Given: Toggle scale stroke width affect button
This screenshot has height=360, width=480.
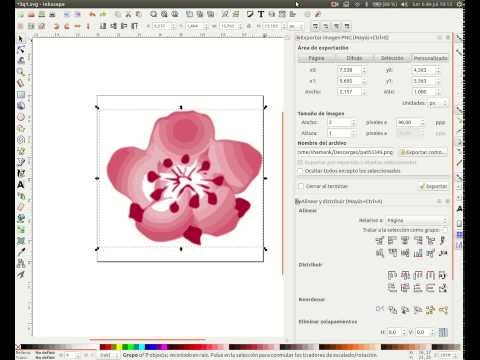Looking at the screenshot, I should click(x=315, y=26).
